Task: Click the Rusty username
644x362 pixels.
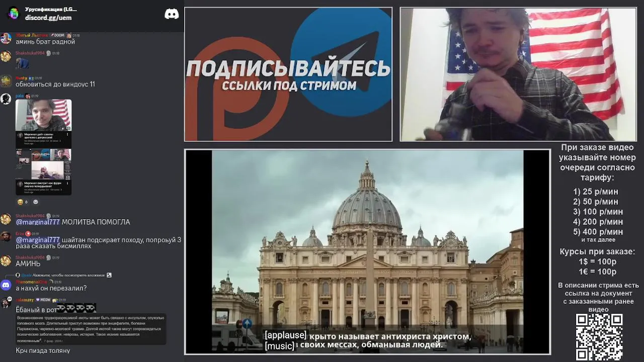Action: point(21,78)
